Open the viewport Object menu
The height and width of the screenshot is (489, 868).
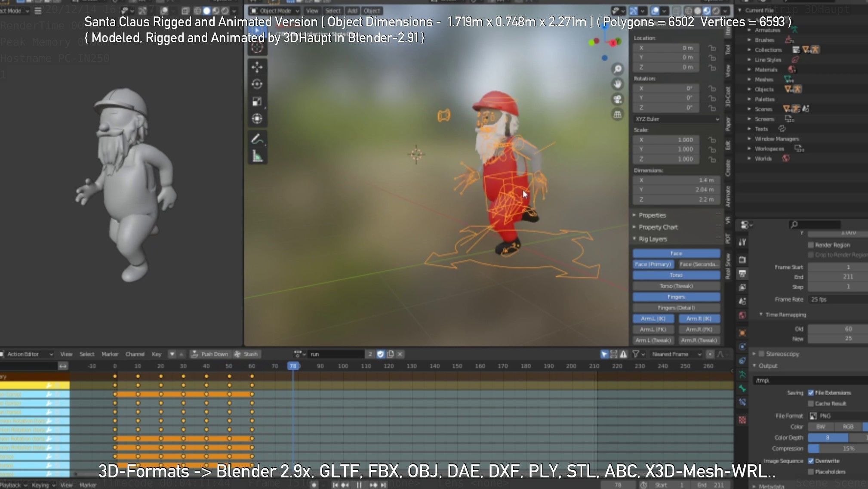coord(372,11)
